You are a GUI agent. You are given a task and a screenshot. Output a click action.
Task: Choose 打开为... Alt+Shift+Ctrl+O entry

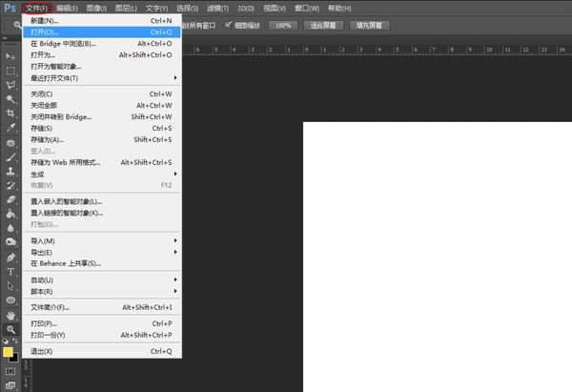pos(102,55)
